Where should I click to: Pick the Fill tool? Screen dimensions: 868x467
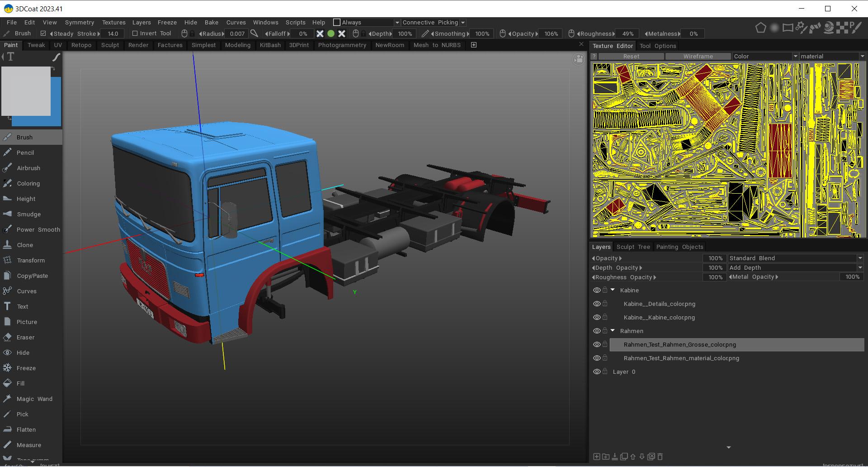pyautogui.click(x=31, y=383)
